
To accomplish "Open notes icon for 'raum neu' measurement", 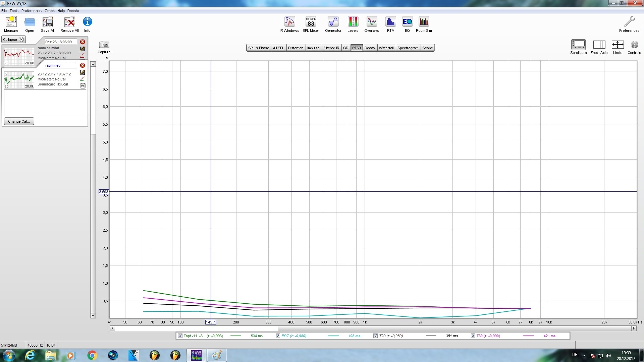I will (83, 85).
